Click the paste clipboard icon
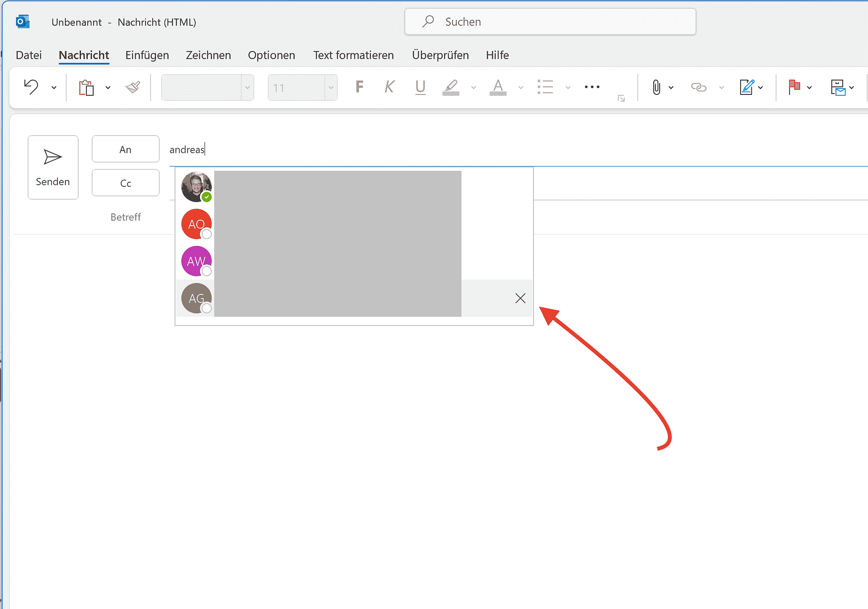 pos(86,87)
